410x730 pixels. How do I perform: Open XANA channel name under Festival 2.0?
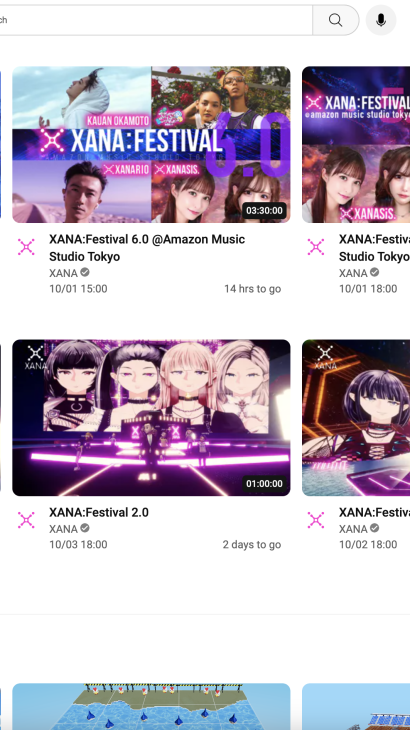pos(63,529)
